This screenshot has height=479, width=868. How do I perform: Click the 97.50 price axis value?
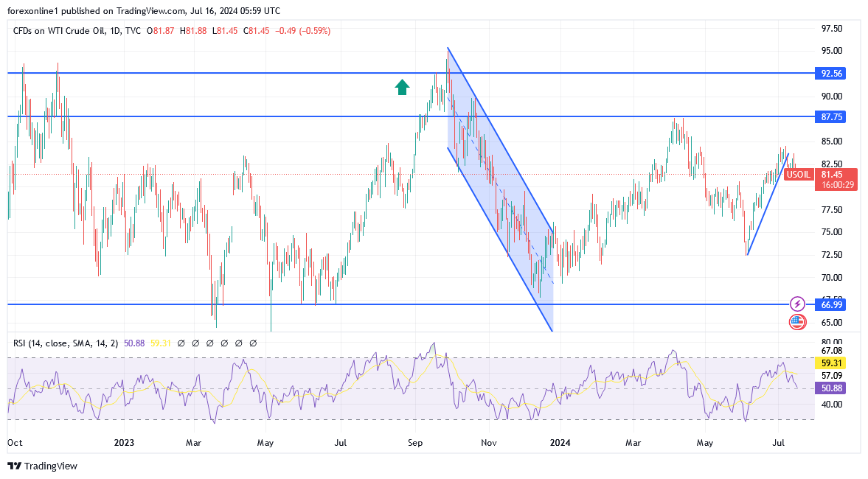831,29
